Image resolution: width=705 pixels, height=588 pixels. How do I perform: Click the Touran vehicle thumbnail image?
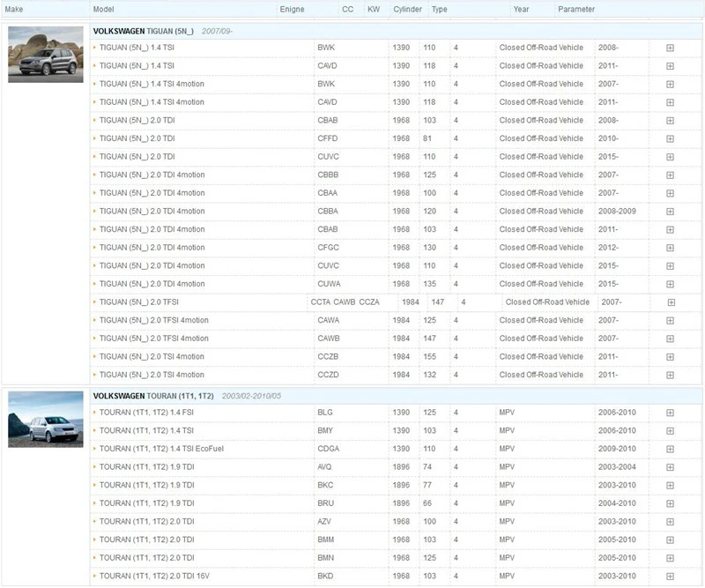tap(46, 420)
